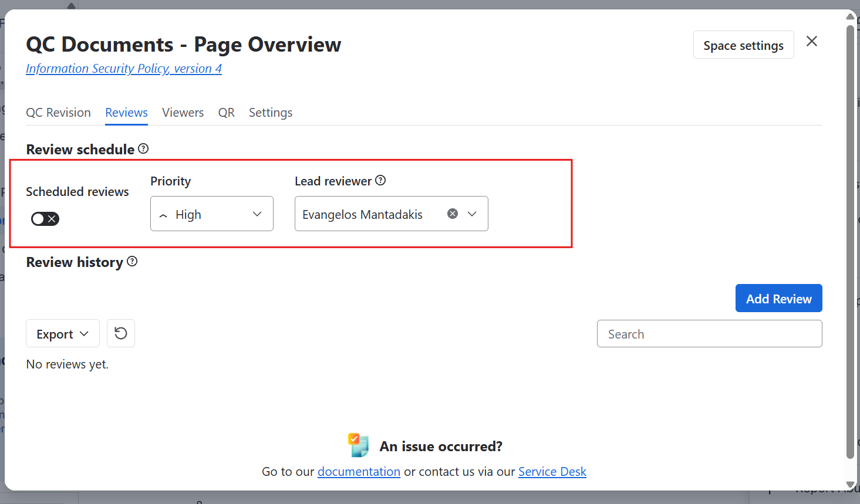Toggle the Scheduled reviews switch
Screen dimensions: 860x504
45,219
